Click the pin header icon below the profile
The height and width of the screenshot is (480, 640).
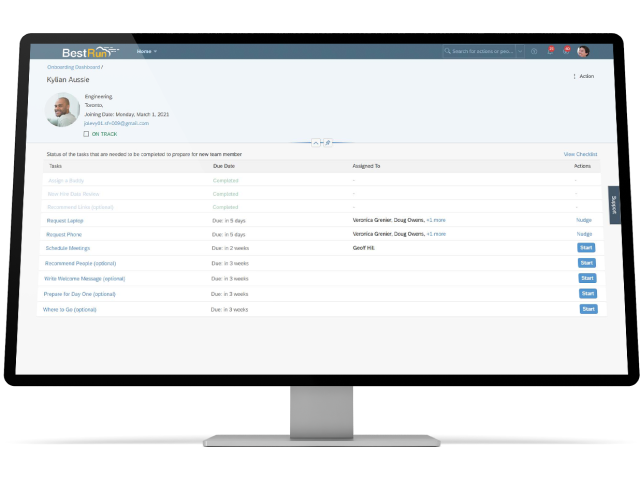(x=326, y=142)
